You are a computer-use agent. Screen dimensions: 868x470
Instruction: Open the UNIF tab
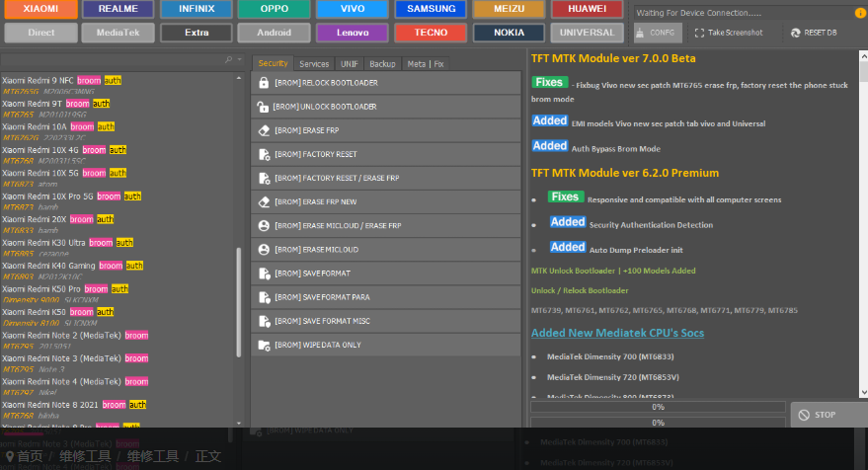[x=349, y=63]
